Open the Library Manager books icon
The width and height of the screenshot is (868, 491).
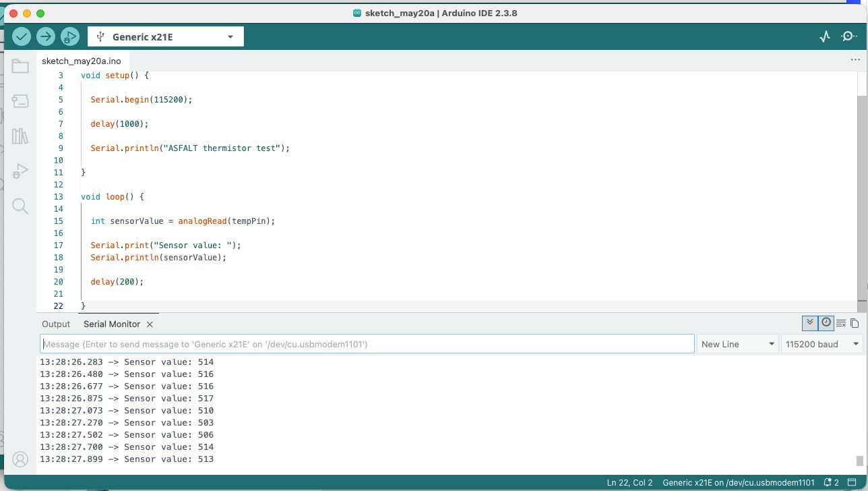coord(20,136)
